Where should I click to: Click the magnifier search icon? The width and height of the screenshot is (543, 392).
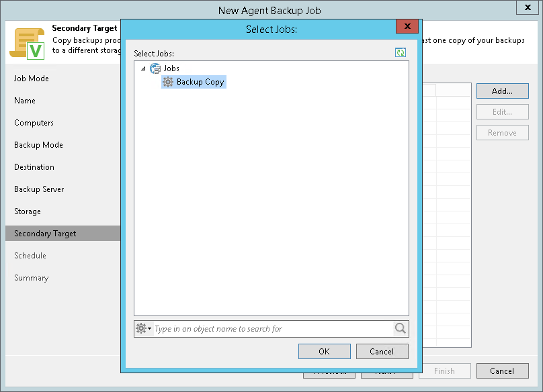tap(401, 328)
